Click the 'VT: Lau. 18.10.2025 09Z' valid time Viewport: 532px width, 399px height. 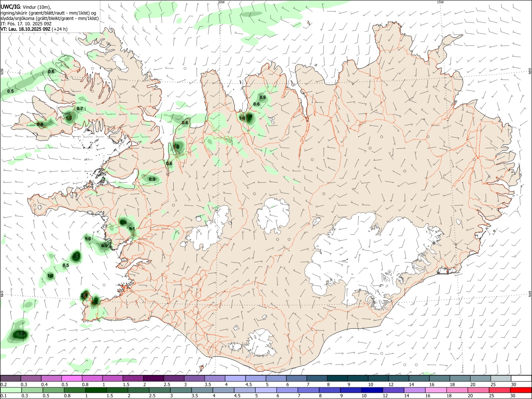pyautogui.click(x=25, y=29)
